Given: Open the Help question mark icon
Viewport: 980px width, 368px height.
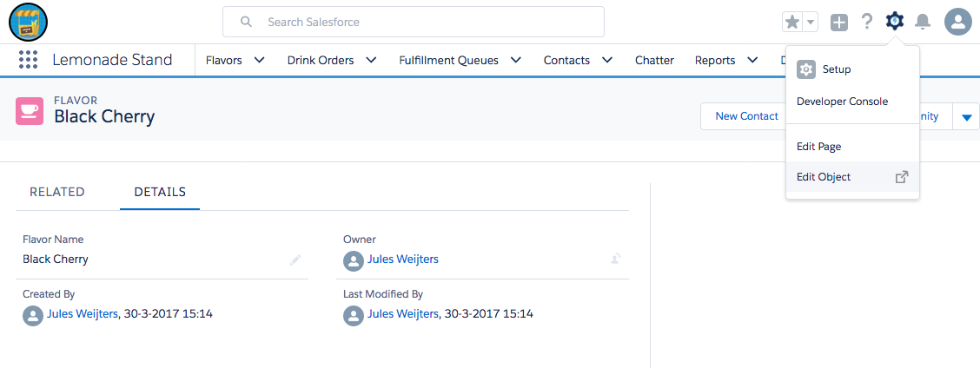Looking at the screenshot, I should click(866, 23).
